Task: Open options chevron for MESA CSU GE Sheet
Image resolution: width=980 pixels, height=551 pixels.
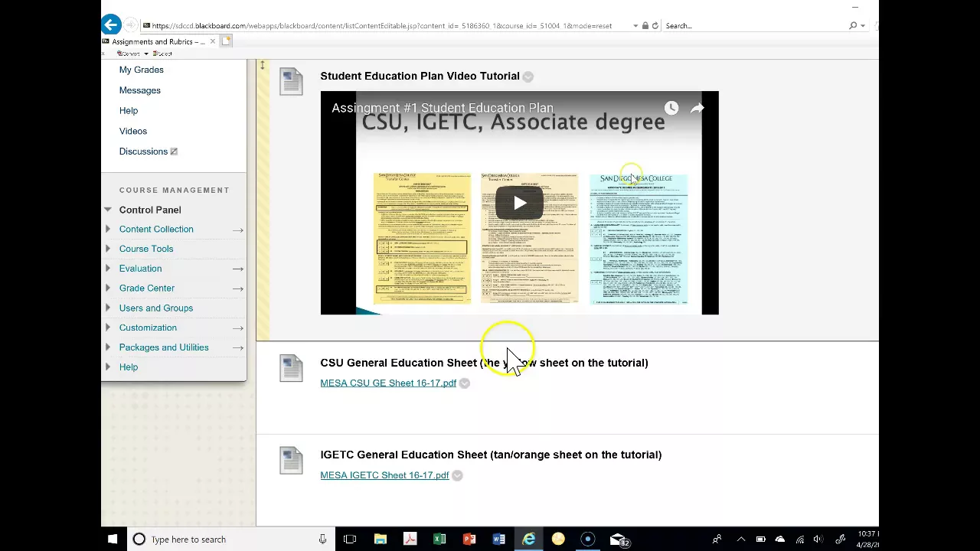Action: 464,383
